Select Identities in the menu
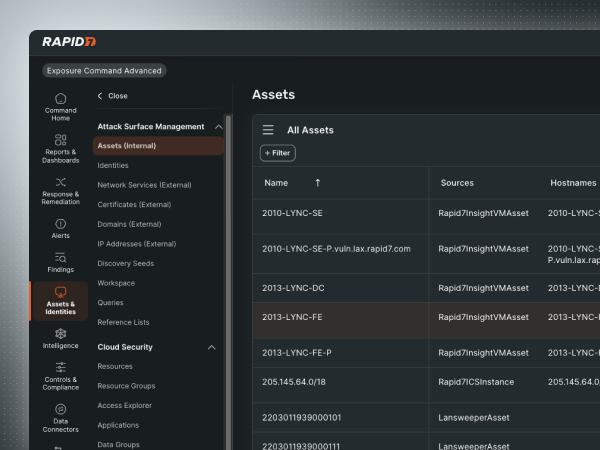600x450 pixels. coord(113,165)
